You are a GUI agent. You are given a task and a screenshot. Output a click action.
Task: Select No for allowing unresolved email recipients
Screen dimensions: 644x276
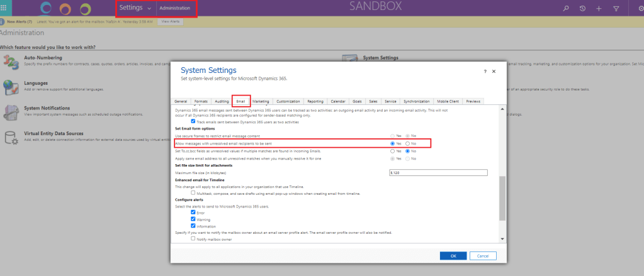[x=407, y=143]
